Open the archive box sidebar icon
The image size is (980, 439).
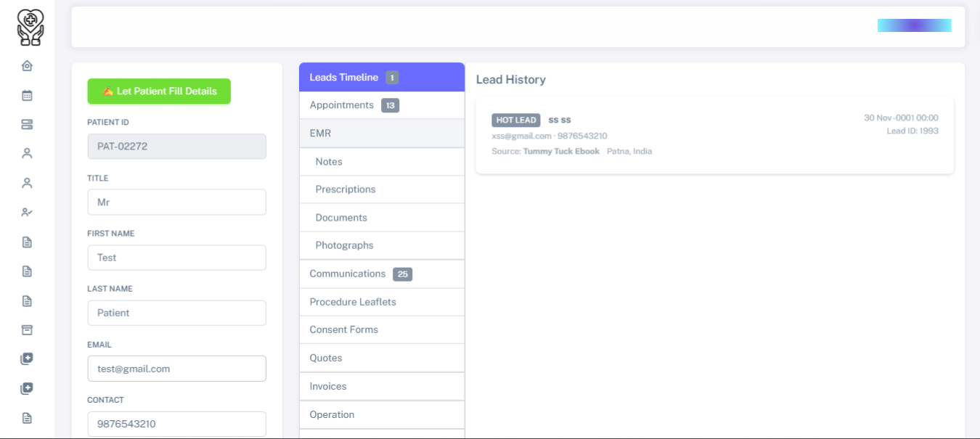[x=27, y=329]
